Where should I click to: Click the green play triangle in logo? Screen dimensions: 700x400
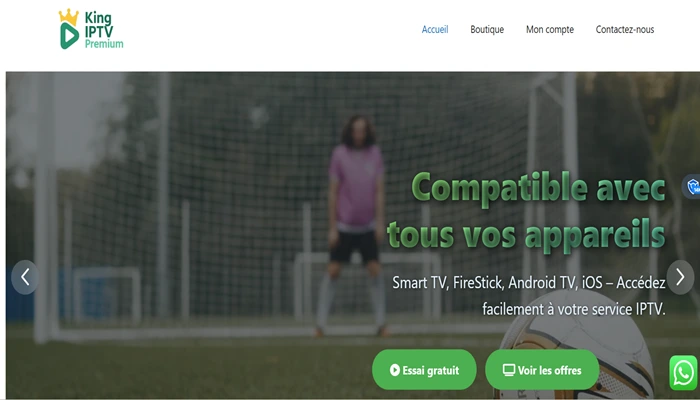(69, 36)
